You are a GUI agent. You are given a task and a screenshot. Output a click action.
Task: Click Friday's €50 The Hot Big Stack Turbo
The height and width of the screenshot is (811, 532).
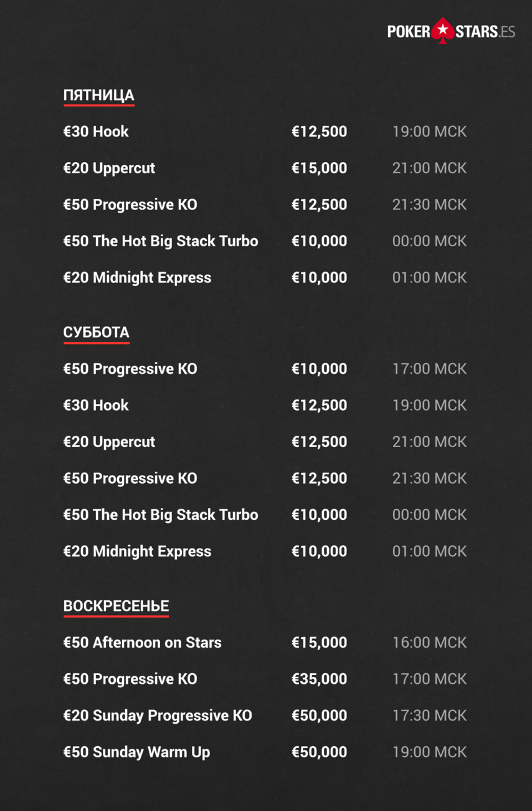[161, 241]
